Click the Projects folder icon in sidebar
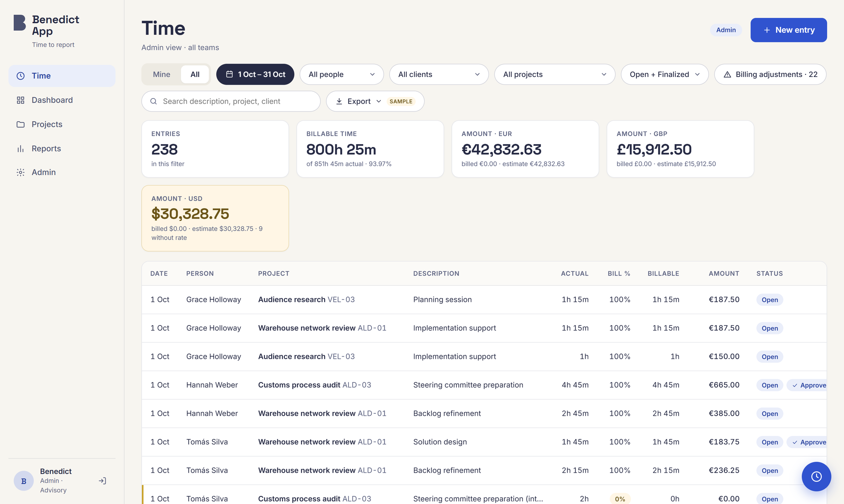The image size is (844, 504). tap(21, 124)
